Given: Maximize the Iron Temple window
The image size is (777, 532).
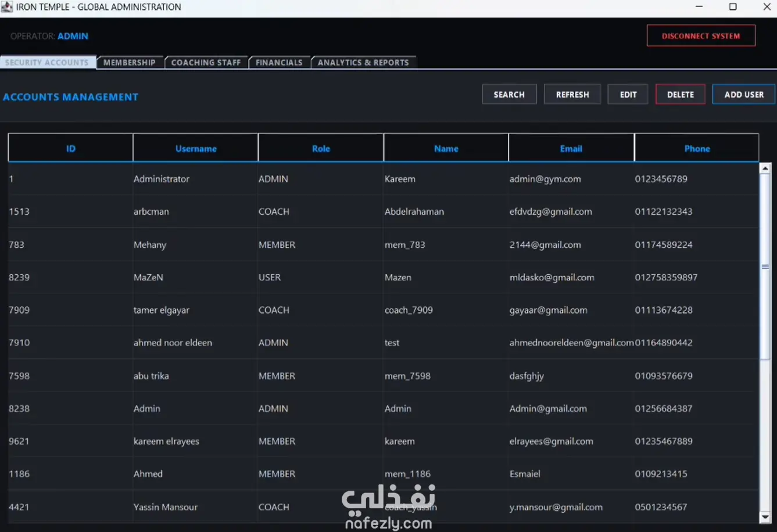Looking at the screenshot, I should [733, 7].
